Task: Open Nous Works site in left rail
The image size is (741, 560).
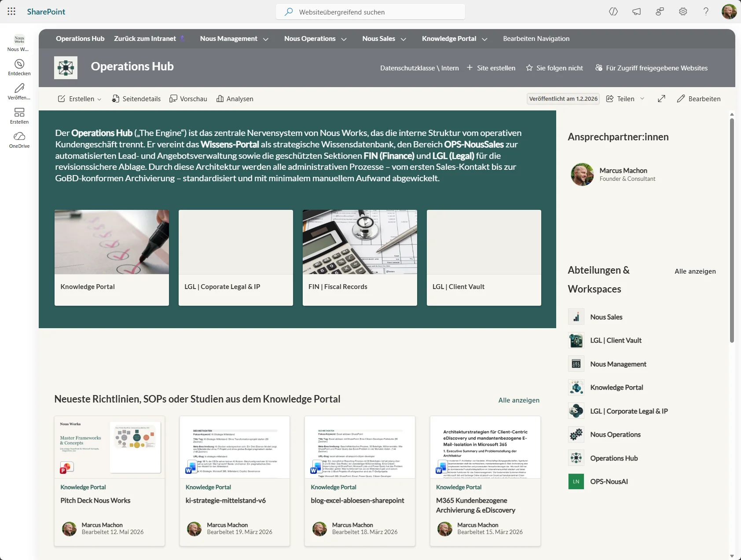Action: point(19,43)
